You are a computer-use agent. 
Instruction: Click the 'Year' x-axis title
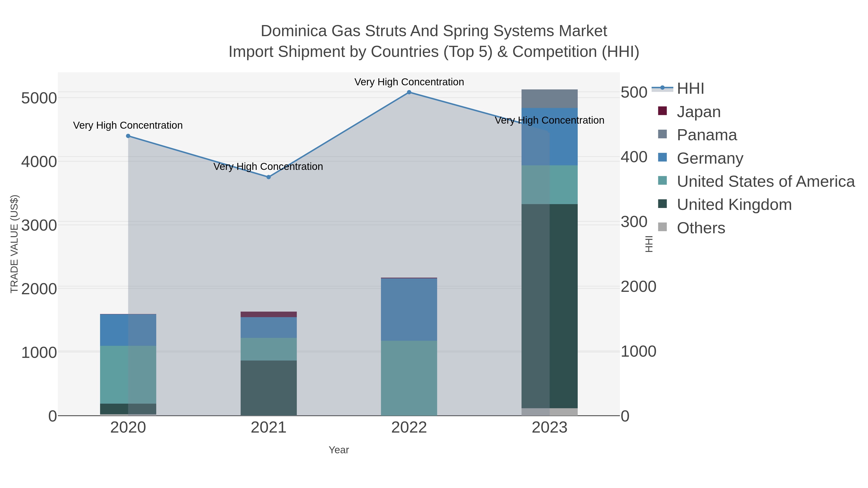339,450
